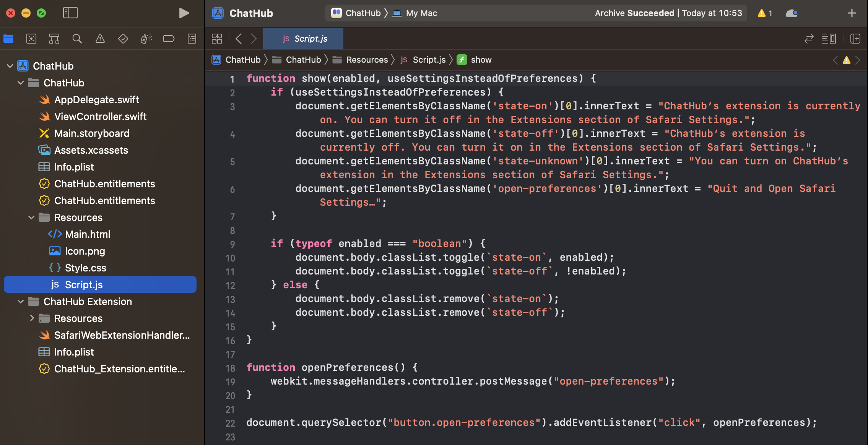Collapse the ChatHub Extension folder

[x=21, y=302]
